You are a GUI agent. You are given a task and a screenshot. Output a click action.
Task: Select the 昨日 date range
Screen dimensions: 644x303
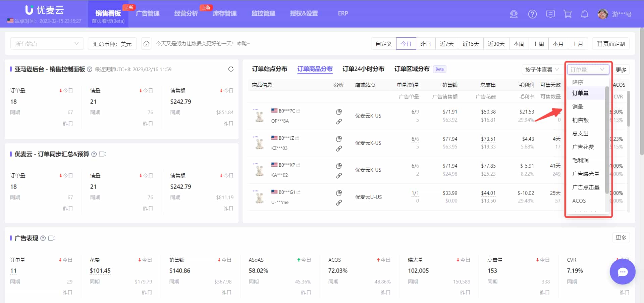coord(426,44)
